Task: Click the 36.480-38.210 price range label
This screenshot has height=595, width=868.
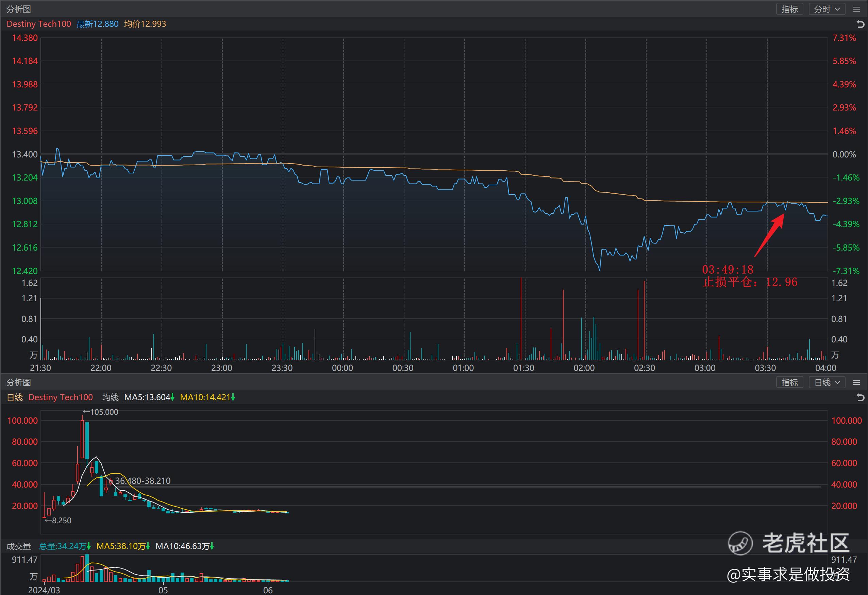Action: tap(143, 481)
